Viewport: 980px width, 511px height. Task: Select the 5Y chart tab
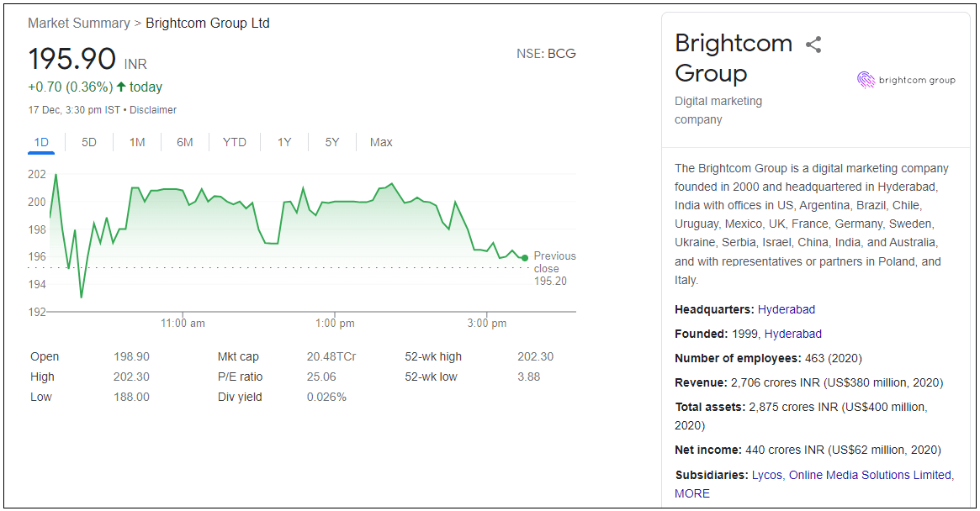pos(332,142)
